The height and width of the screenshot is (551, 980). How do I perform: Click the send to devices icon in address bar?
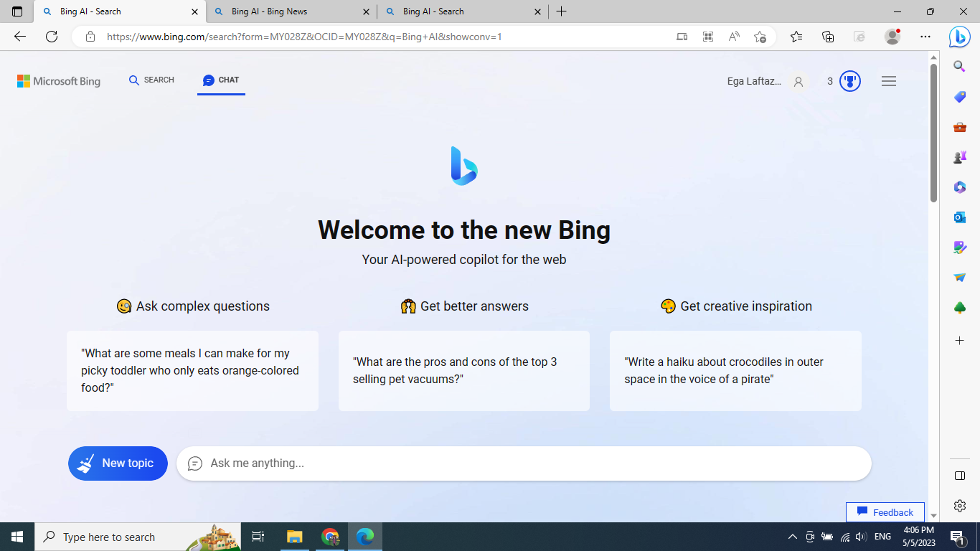click(x=682, y=37)
